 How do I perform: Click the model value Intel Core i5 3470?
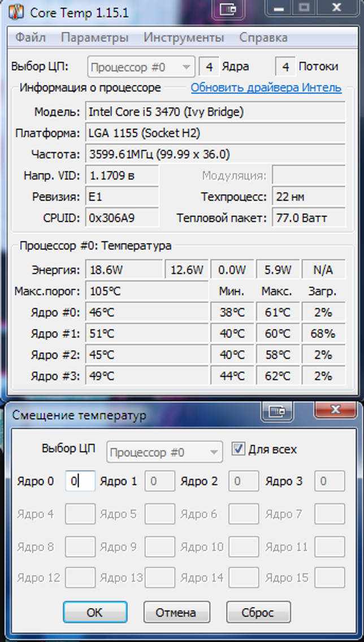(215, 112)
